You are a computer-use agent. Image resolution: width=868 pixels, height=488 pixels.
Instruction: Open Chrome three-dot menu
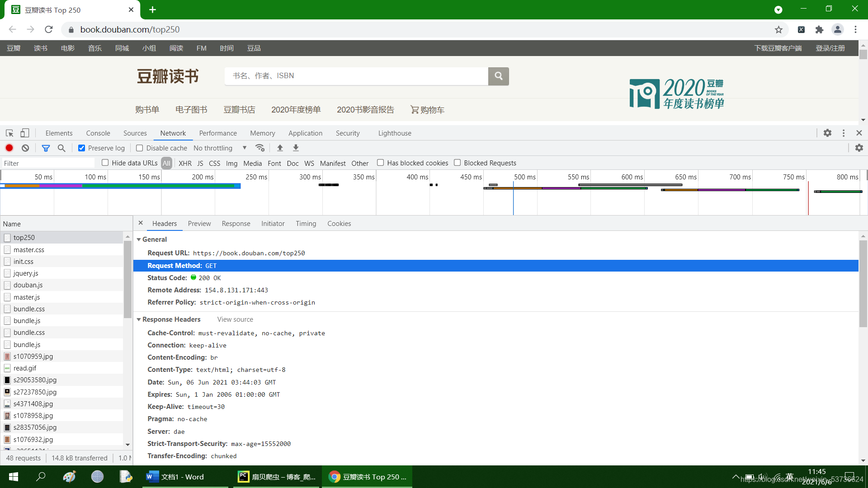[x=855, y=29]
